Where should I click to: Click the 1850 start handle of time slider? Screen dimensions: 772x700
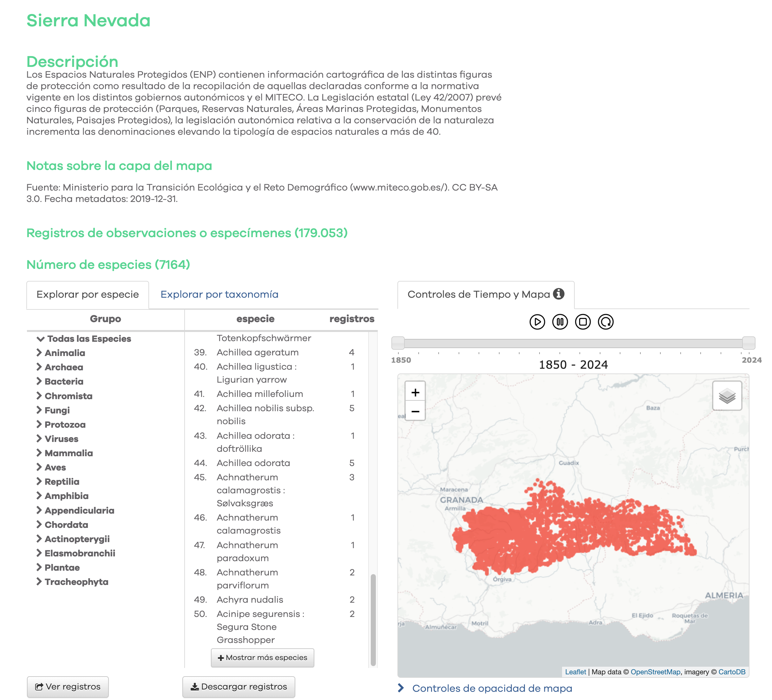[x=398, y=343]
